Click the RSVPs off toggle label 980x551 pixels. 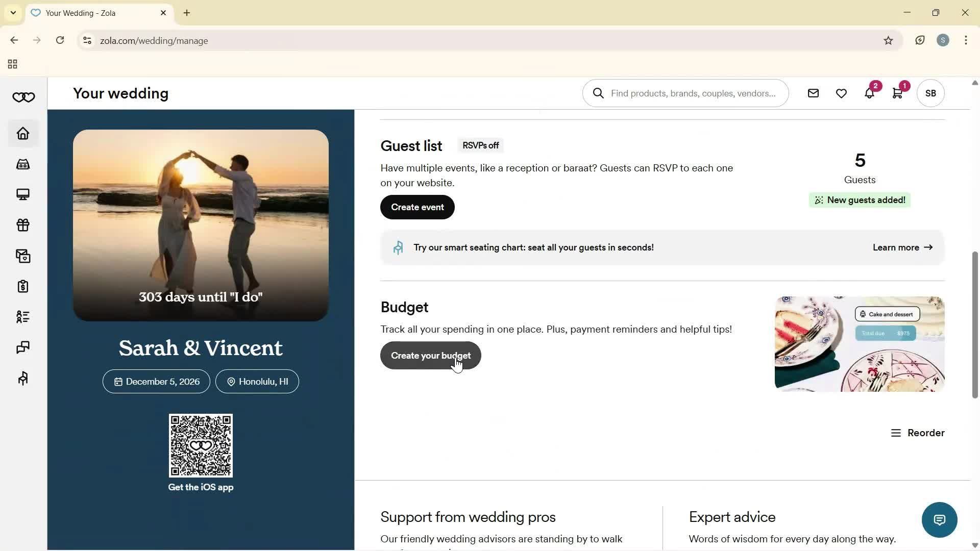pos(480,145)
